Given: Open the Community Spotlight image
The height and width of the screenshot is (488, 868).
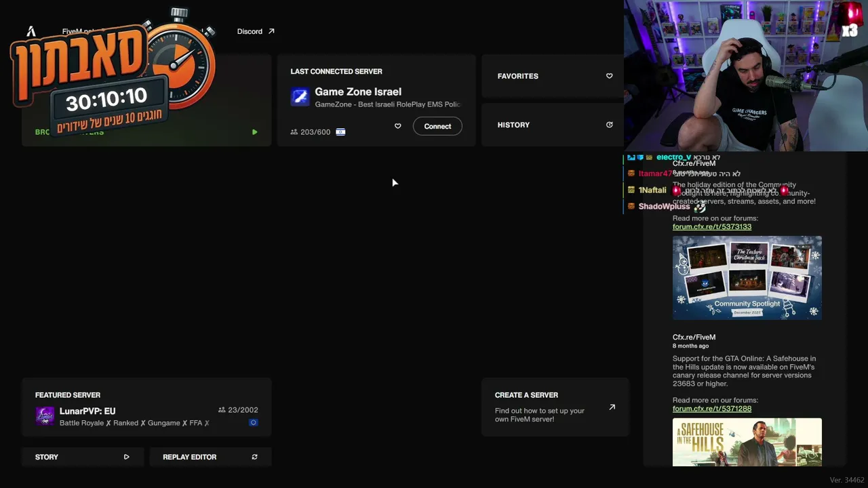Looking at the screenshot, I should (747, 278).
